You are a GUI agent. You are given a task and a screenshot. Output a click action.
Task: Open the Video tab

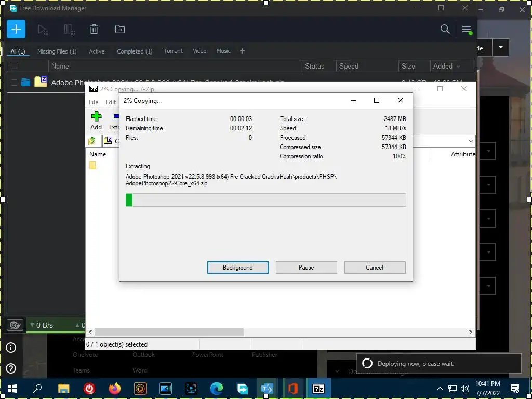tap(199, 51)
